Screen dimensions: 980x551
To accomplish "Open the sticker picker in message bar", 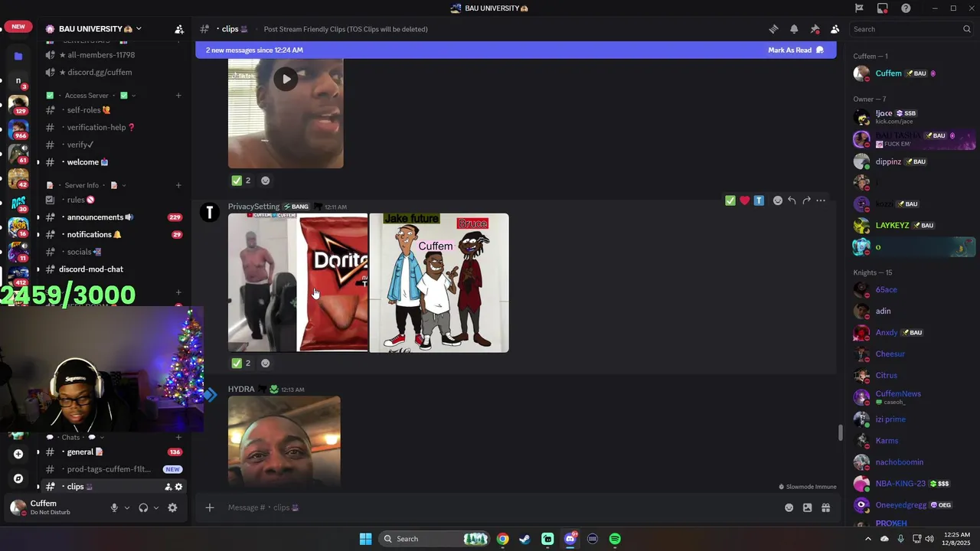I will tap(807, 507).
